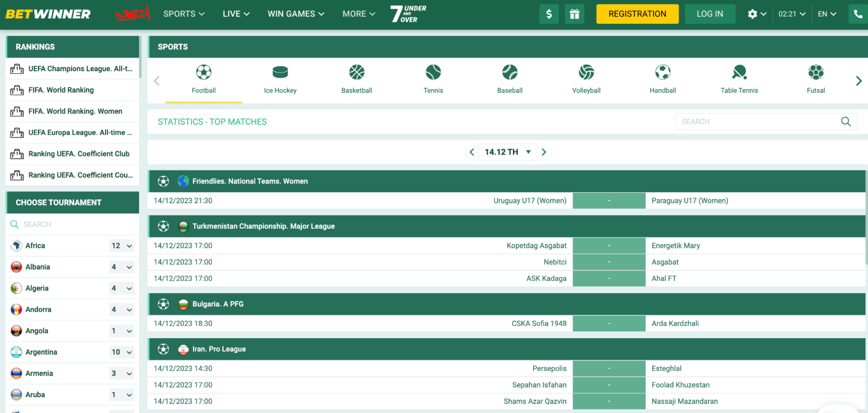Click the Nassaji Mazandaran team name
This screenshot has height=413, width=868.
684,401
